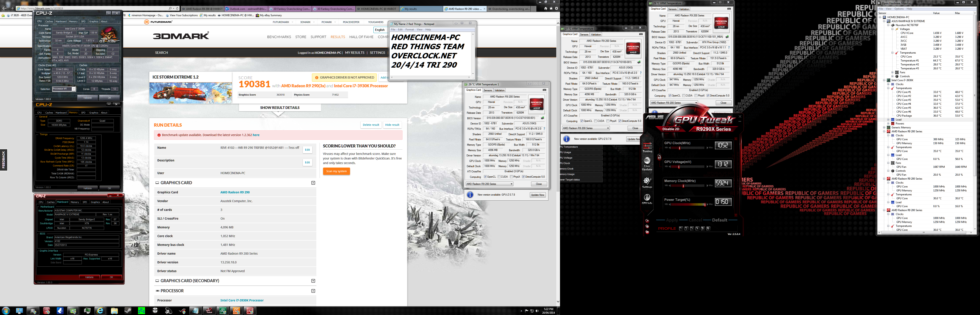This screenshot has width=980, height=315.
Task: Toggle PhysX checkbox in the top GPU-Z window
Action: [x=696, y=96]
